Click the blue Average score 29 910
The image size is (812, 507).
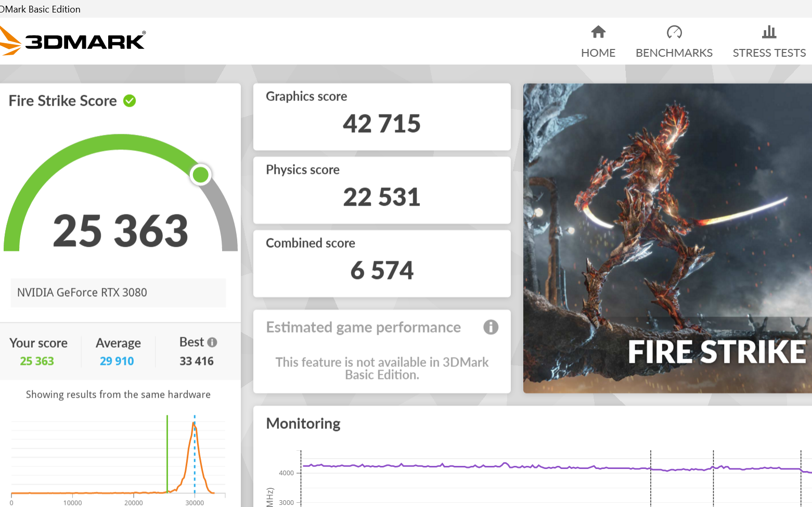click(x=117, y=361)
